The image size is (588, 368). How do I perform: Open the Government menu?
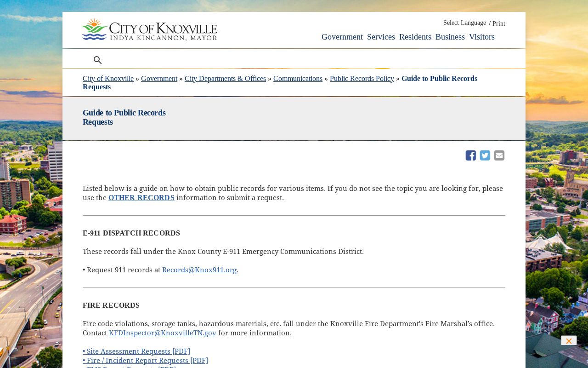(342, 37)
